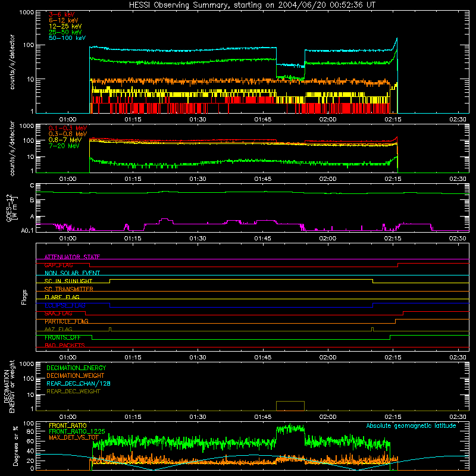Click the SC_TRANSMITTER flag label
Viewport: 476px width, 476px height.
(69, 289)
